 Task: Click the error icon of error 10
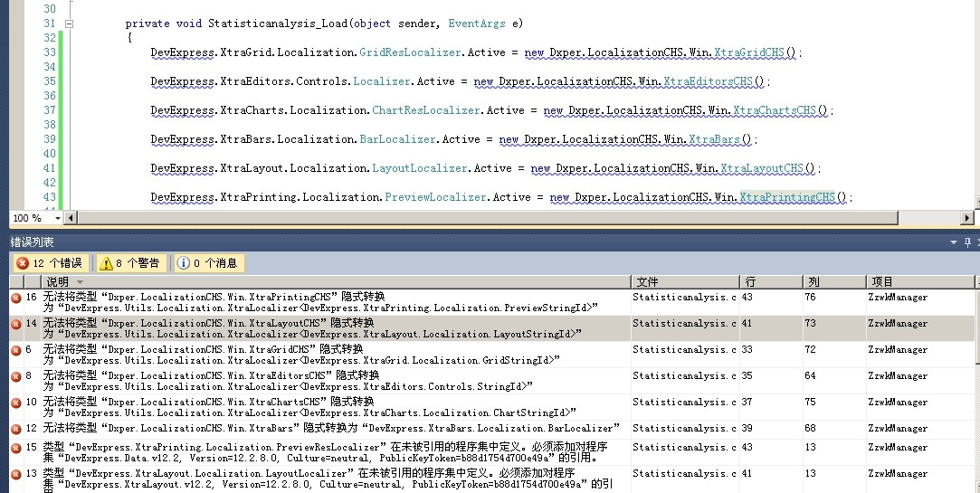click(16, 403)
